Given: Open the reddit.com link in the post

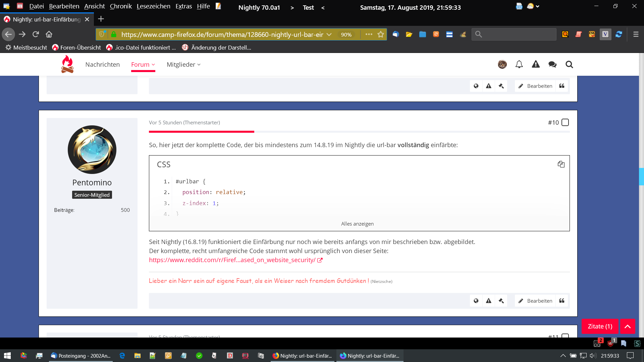Looking at the screenshot, I should (232, 260).
